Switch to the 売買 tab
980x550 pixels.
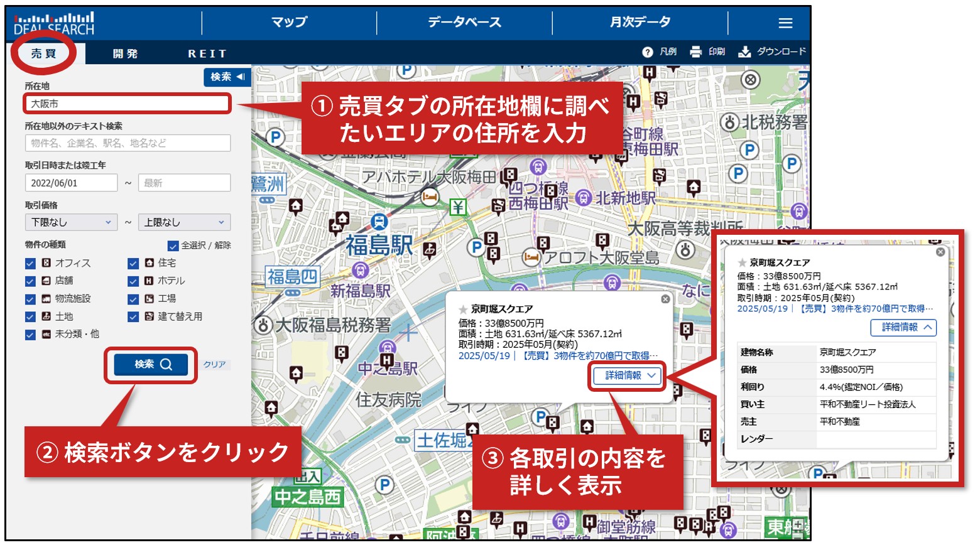click(44, 53)
